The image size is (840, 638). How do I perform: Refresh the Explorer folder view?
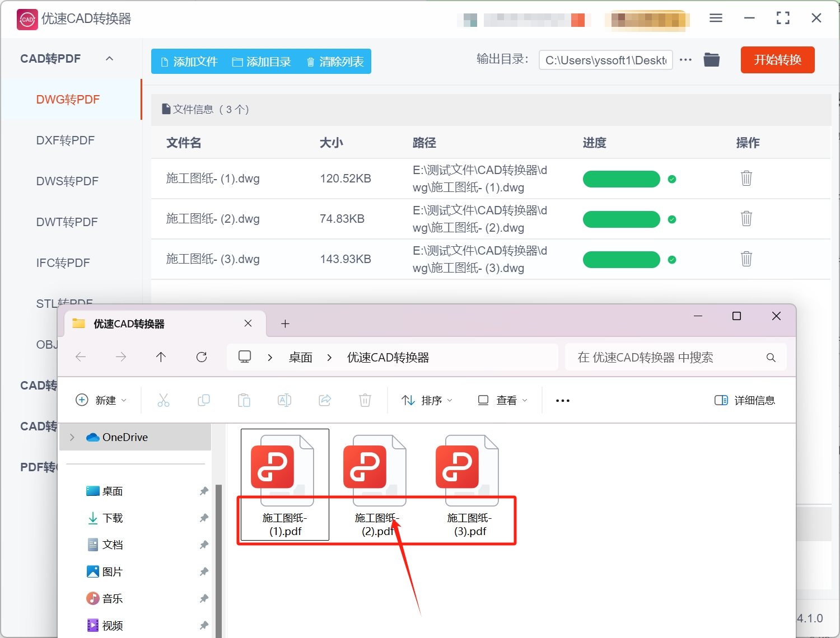click(x=202, y=357)
